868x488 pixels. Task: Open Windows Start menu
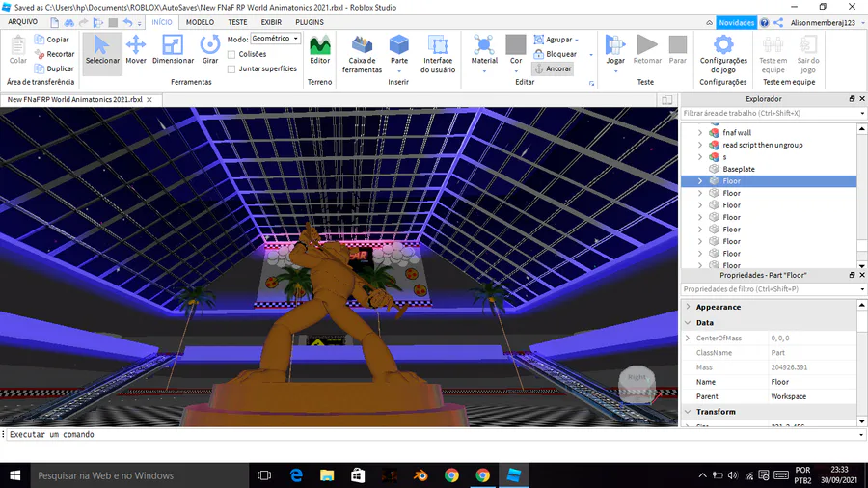point(14,475)
